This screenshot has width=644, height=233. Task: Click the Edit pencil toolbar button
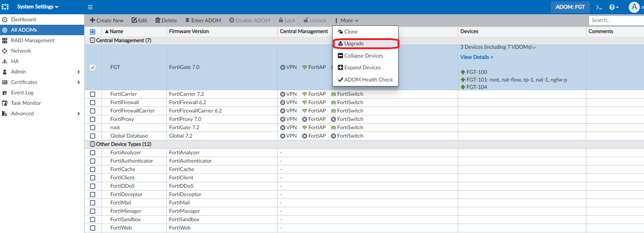[x=139, y=20]
